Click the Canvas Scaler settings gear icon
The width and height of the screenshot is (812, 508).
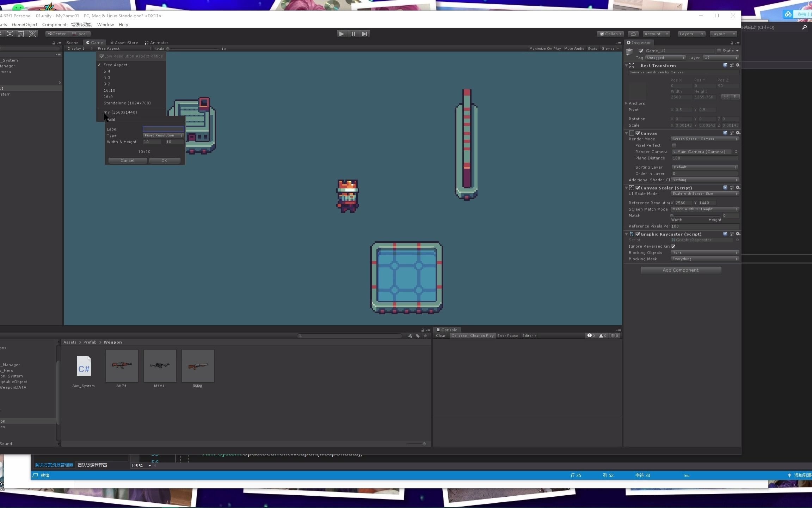pyautogui.click(x=738, y=188)
